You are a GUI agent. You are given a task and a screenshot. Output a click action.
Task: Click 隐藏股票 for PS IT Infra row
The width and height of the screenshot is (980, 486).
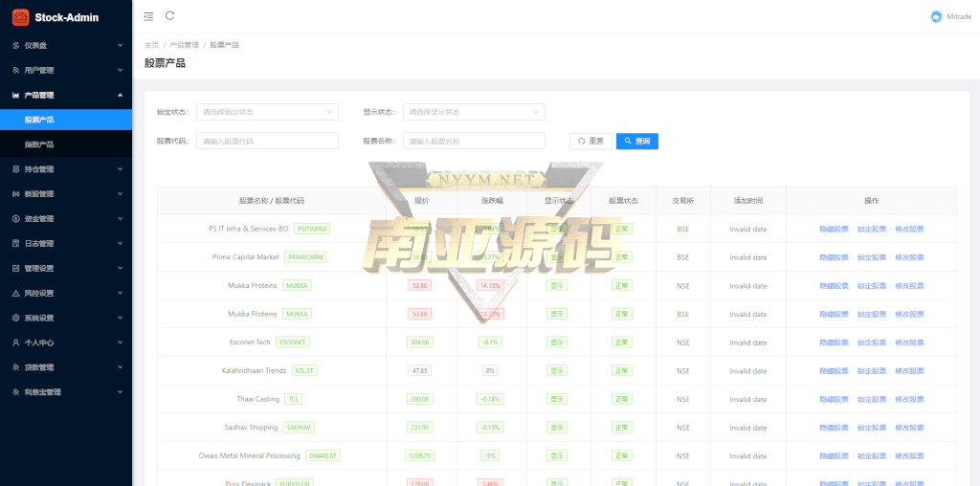coord(834,229)
